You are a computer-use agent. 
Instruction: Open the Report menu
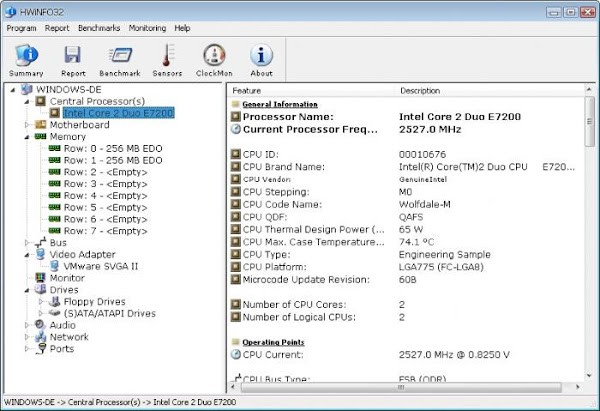57,28
